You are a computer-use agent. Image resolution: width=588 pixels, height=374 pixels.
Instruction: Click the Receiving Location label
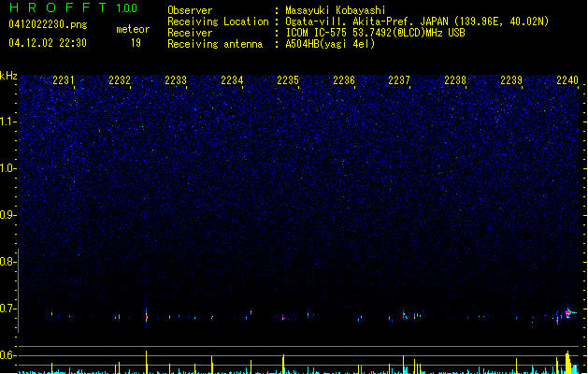(218, 22)
